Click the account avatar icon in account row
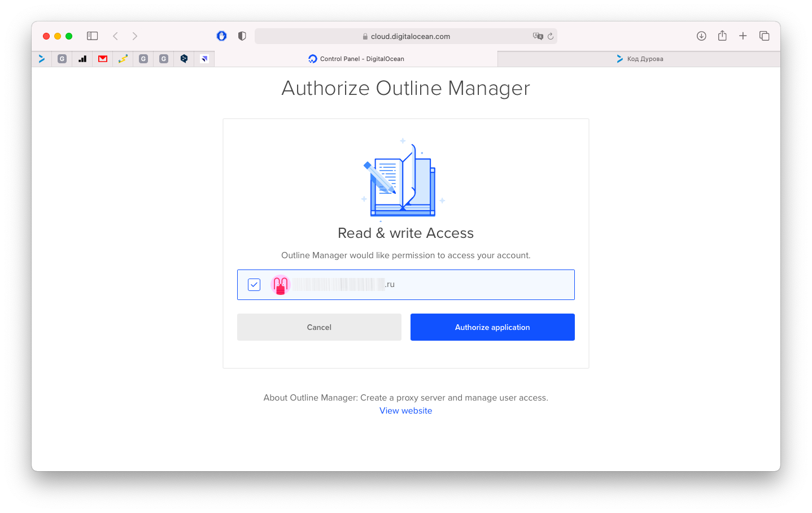Screen dimensions: 812x513 (x=280, y=285)
